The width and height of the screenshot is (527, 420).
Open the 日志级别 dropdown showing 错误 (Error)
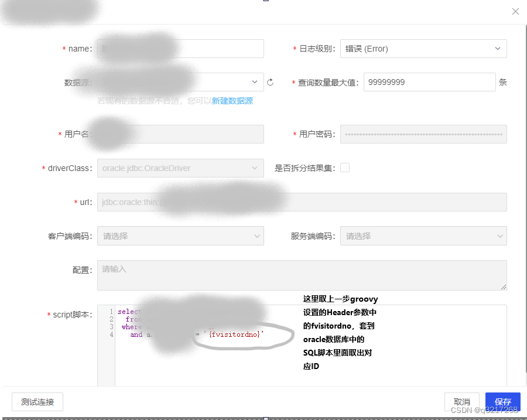pyautogui.click(x=423, y=49)
